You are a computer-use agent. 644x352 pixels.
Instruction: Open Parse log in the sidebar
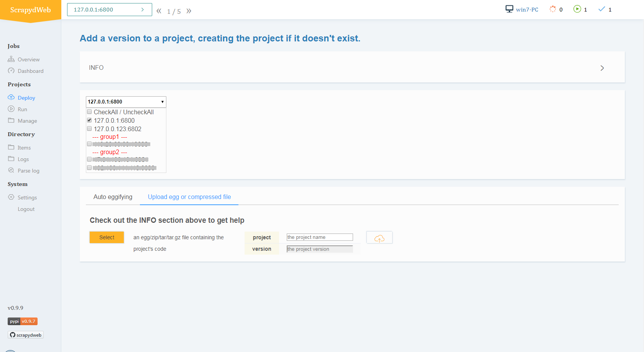tap(28, 171)
